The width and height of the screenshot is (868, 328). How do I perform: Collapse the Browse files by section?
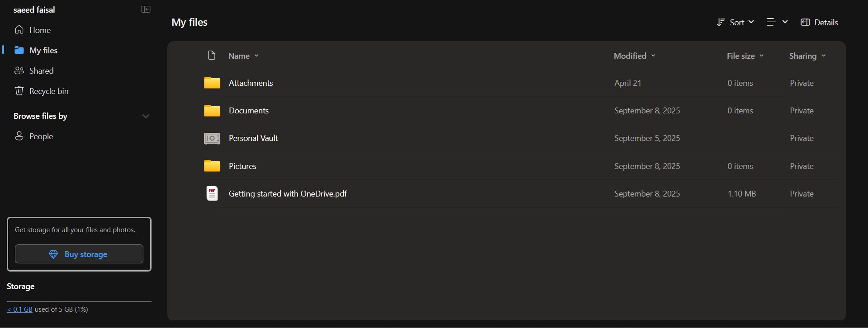[x=146, y=116]
